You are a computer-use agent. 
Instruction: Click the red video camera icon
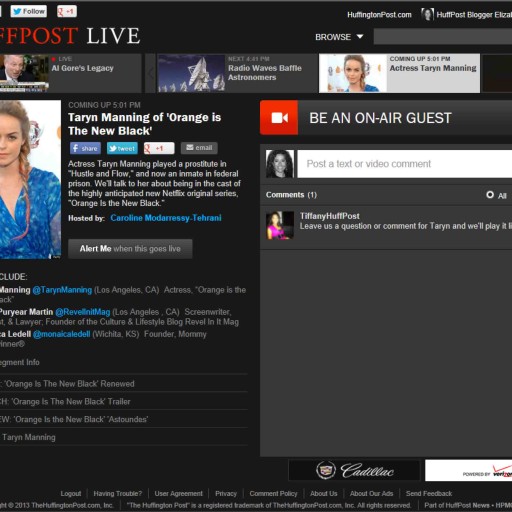point(279,118)
